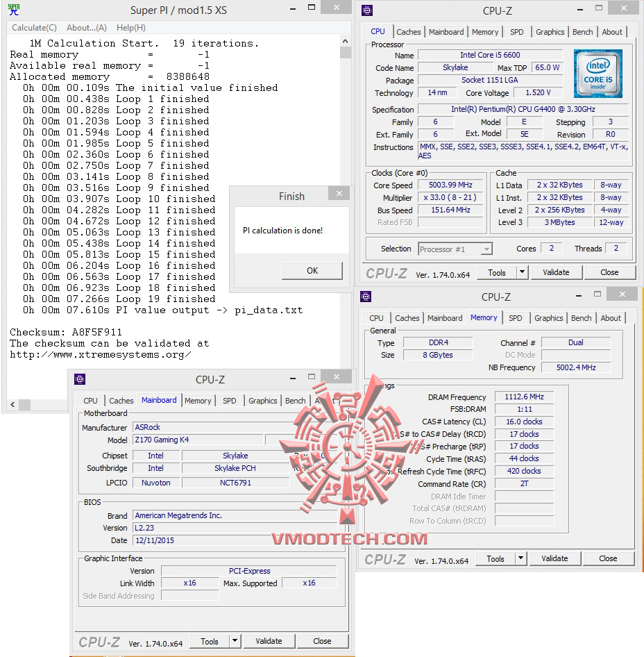Minimize the top CPU-Z window

580,10
